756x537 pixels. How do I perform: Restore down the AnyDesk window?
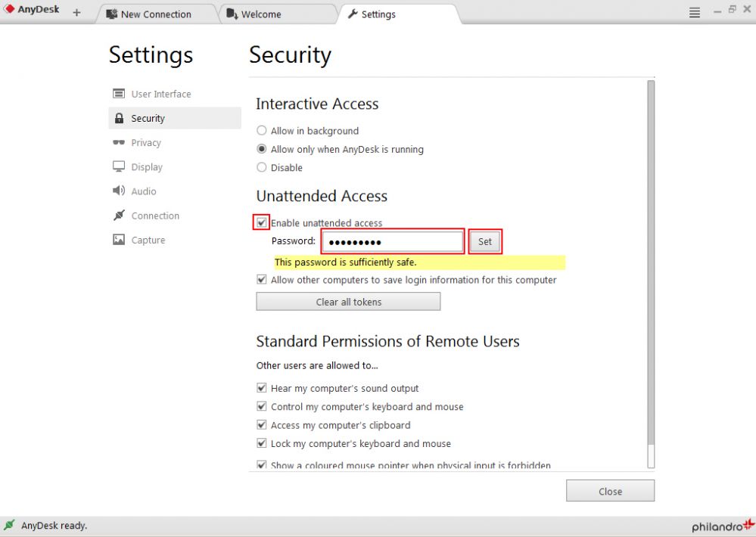733,9
